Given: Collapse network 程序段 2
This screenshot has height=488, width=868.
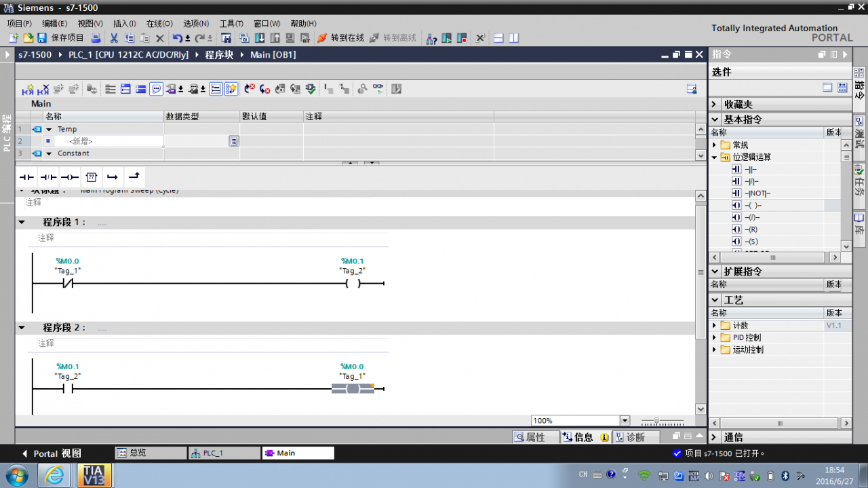Looking at the screenshot, I should coord(22,328).
